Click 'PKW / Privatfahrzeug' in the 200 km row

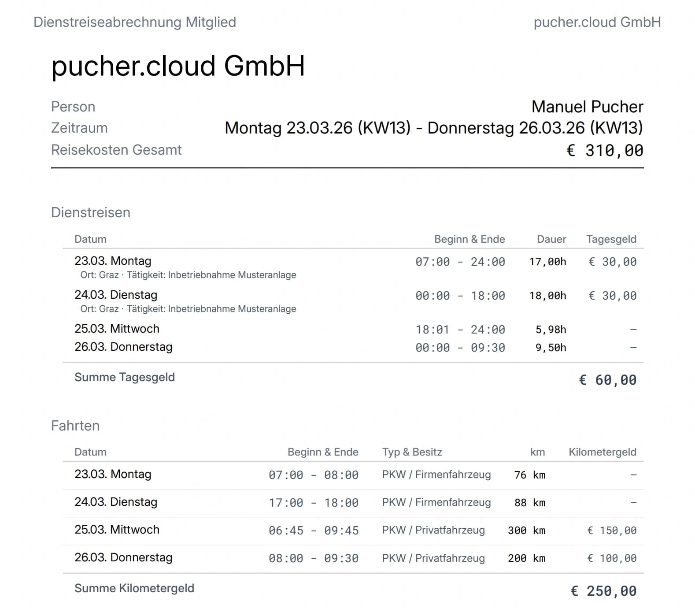pyautogui.click(x=433, y=558)
